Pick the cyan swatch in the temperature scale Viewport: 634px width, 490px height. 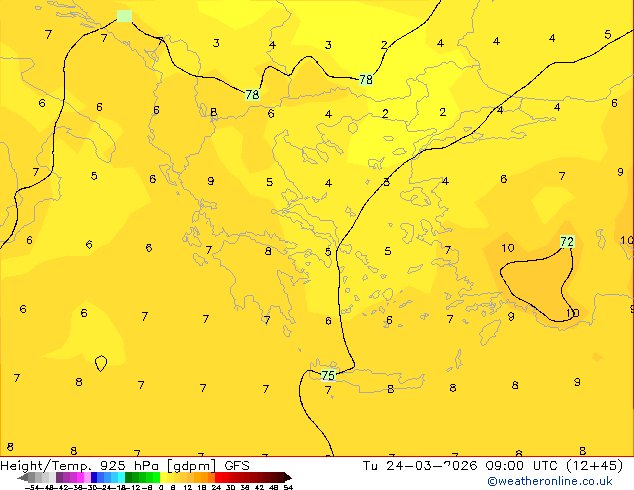click(x=121, y=477)
